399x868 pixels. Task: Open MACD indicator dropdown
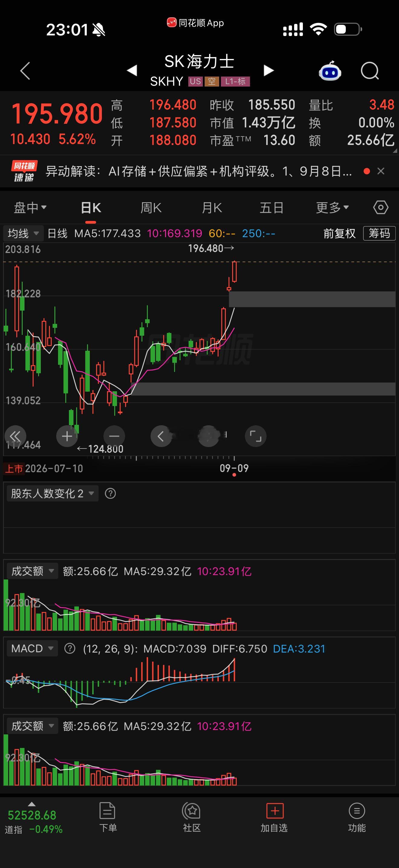(x=32, y=649)
